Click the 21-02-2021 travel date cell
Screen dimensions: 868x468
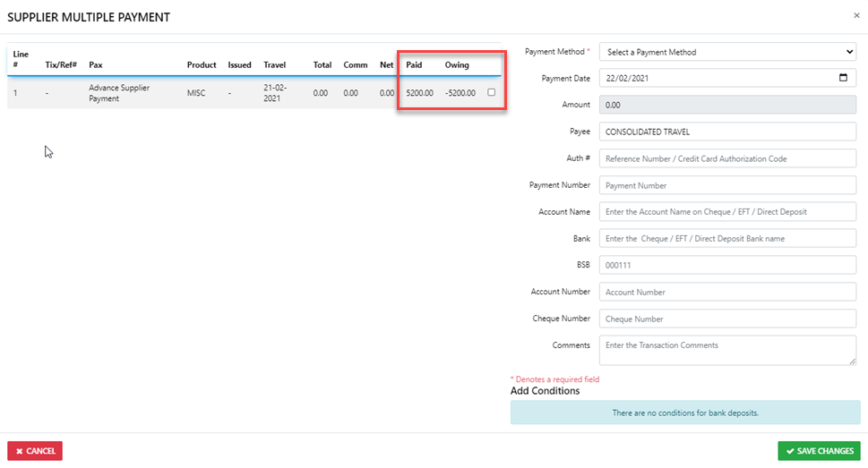(275, 93)
